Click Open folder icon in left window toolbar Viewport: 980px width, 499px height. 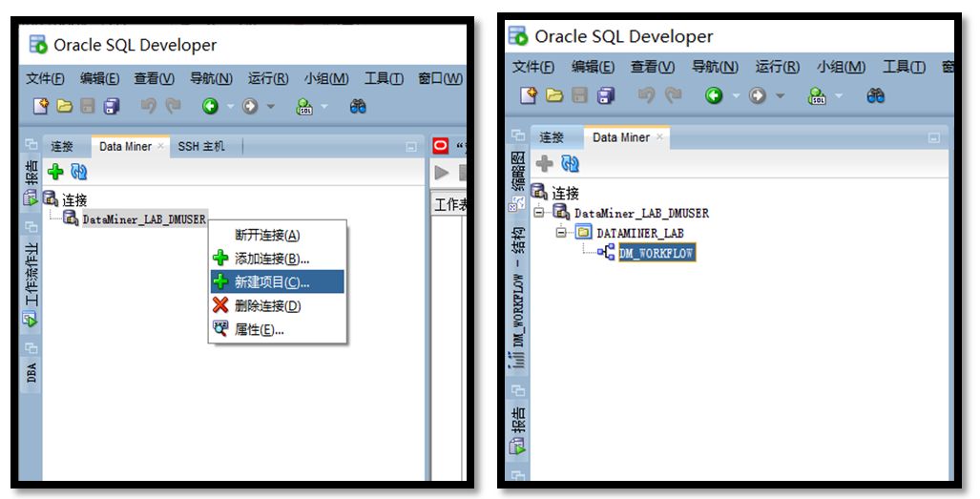tap(64, 106)
